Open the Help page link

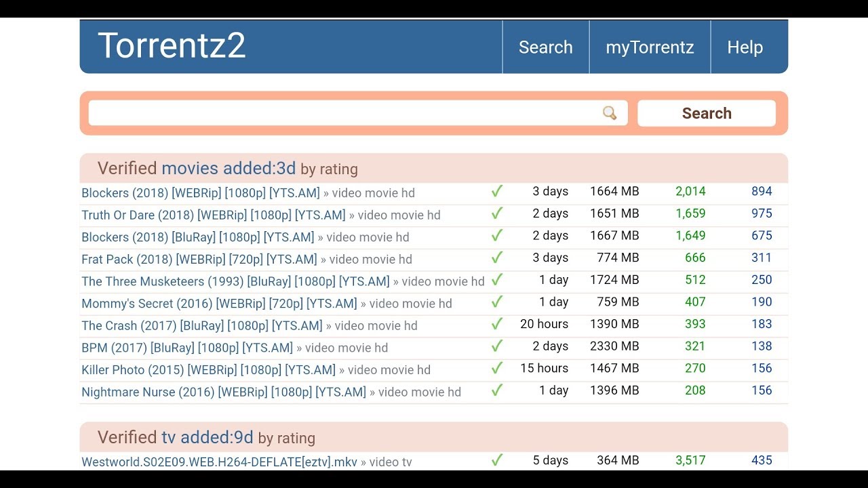(745, 47)
